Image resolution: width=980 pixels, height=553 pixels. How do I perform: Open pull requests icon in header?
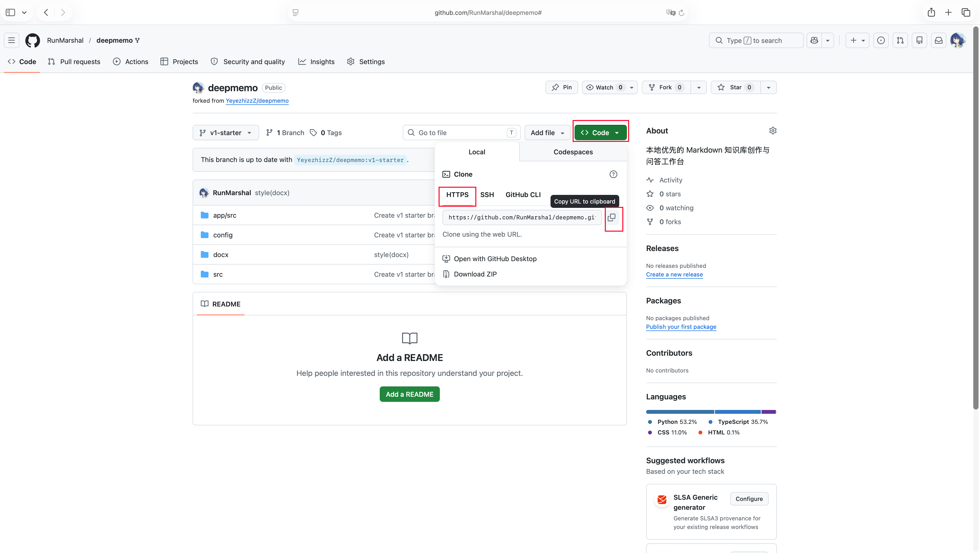(x=900, y=40)
